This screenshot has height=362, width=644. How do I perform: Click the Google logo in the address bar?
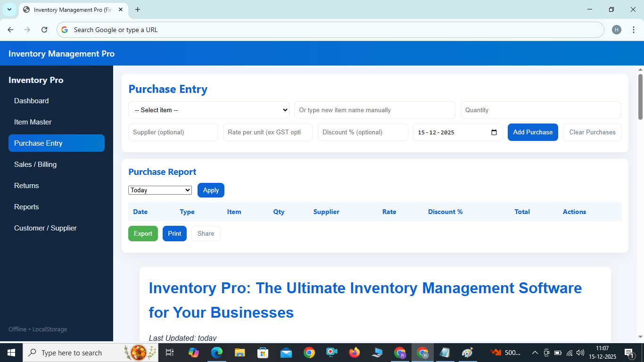click(x=64, y=29)
